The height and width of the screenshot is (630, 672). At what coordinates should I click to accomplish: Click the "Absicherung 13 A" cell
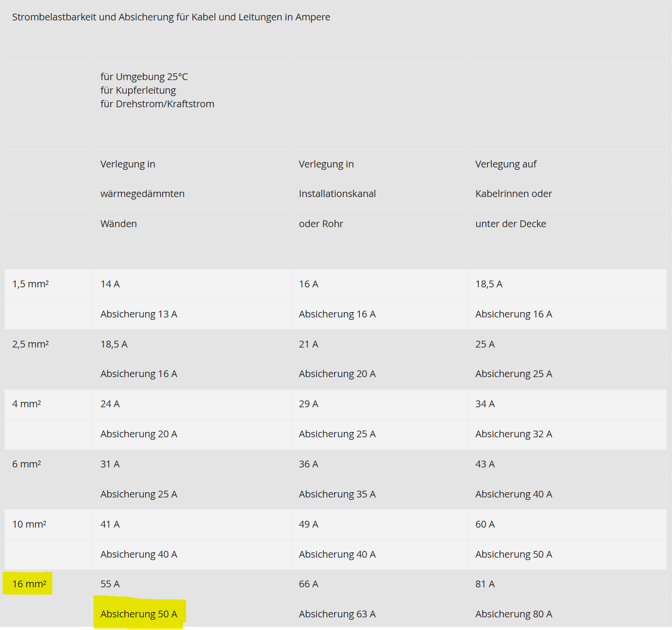pyautogui.click(x=139, y=314)
